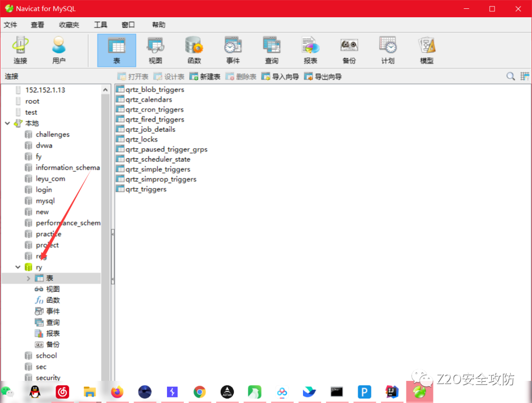The height and width of the screenshot is (403, 532).
Task: Select the 查询 node under ry
Action: pyautogui.click(x=53, y=322)
